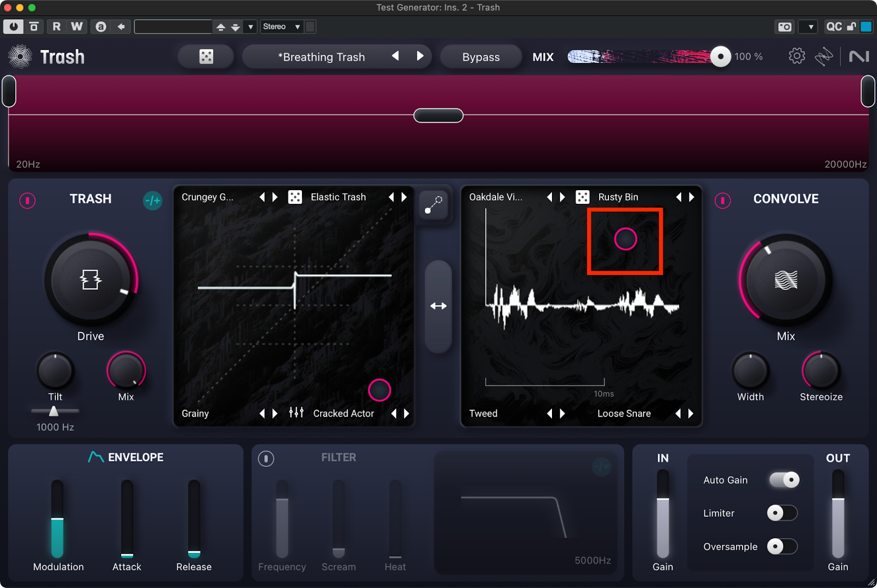Viewport: 877px width, 588px height.
Task: Select next Elastic Trash type
Action: point(404,197)
